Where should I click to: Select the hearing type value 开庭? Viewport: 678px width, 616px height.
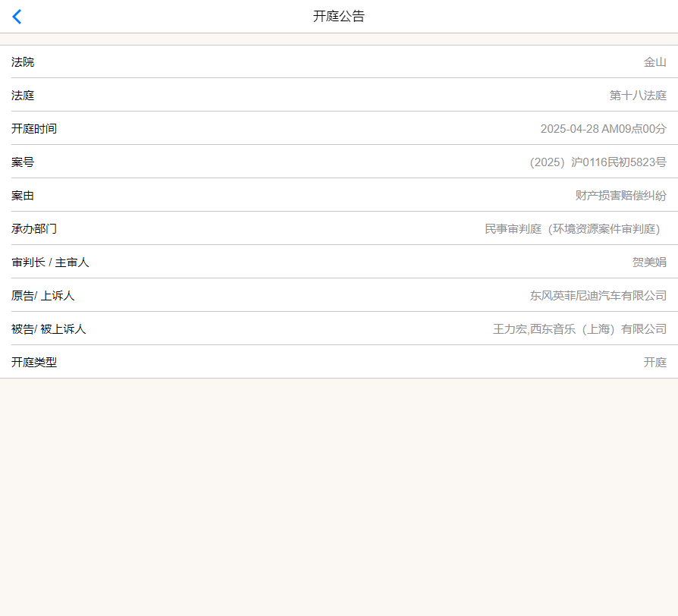coord(654,362)
